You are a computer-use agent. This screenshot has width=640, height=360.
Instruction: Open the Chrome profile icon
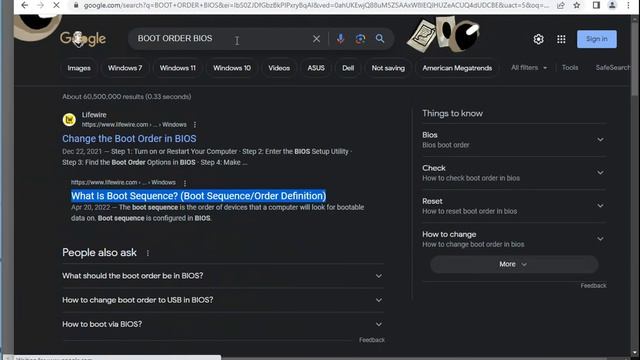(x=612, y=5)
